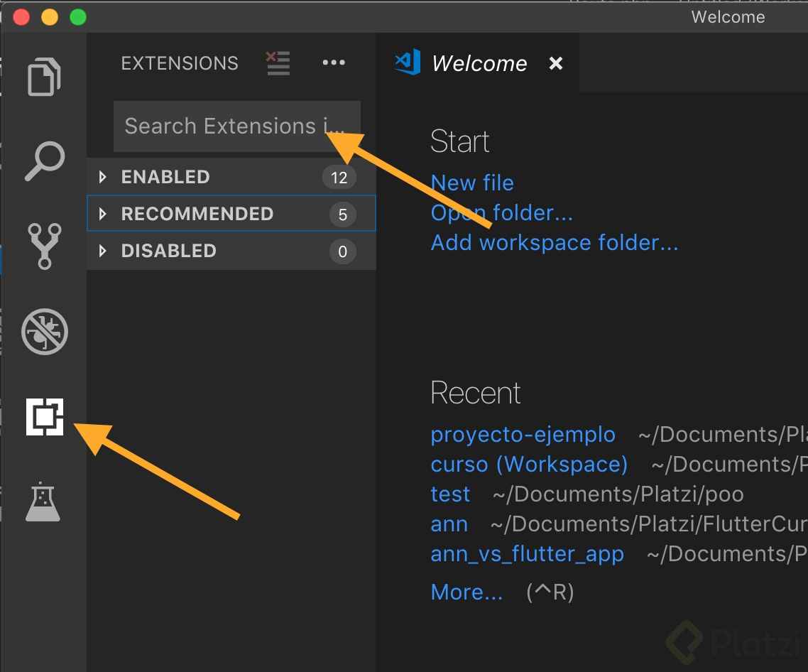The width and height of the screenshot is (808, 672).
Task: Select the Extensions icon in the activity bar
Action: (44, 418)
